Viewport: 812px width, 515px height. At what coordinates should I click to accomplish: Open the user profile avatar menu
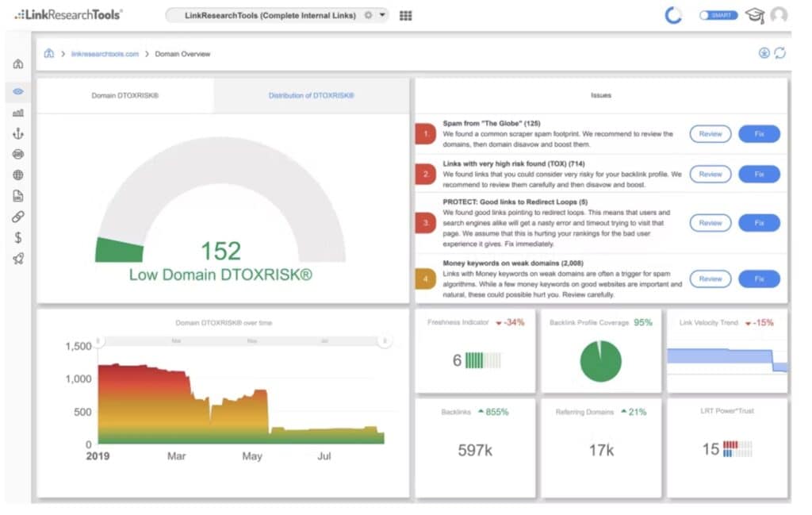click(779, 15)
